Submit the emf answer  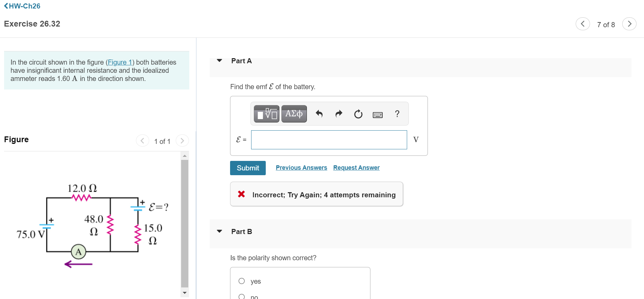tap(248, 168)
